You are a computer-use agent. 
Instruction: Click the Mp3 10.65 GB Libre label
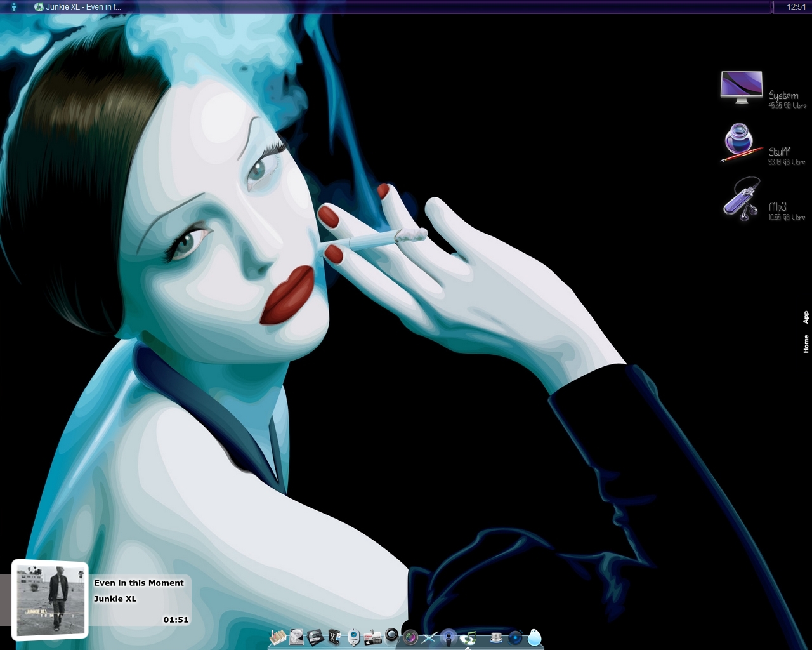pyautogui.click(x=787, y=211)
